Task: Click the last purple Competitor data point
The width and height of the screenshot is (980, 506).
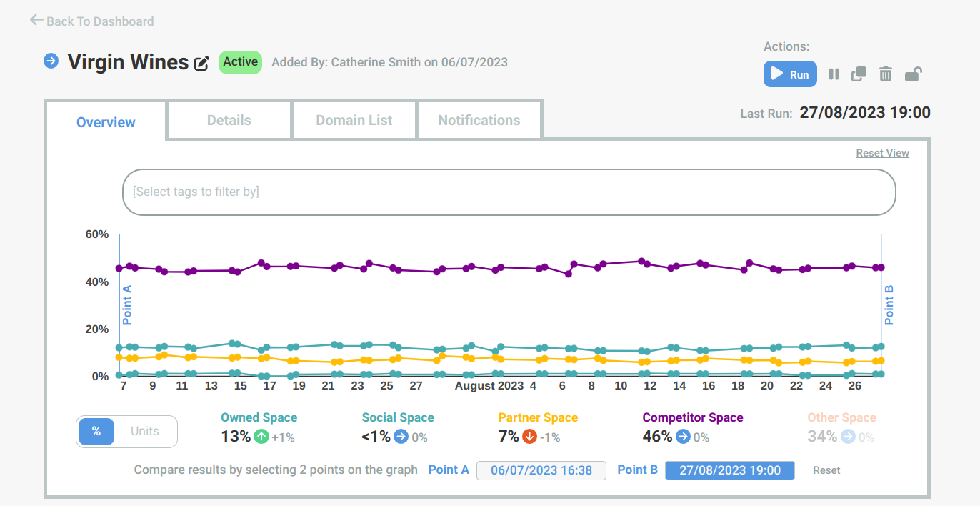Action: (x=881, y=267)
